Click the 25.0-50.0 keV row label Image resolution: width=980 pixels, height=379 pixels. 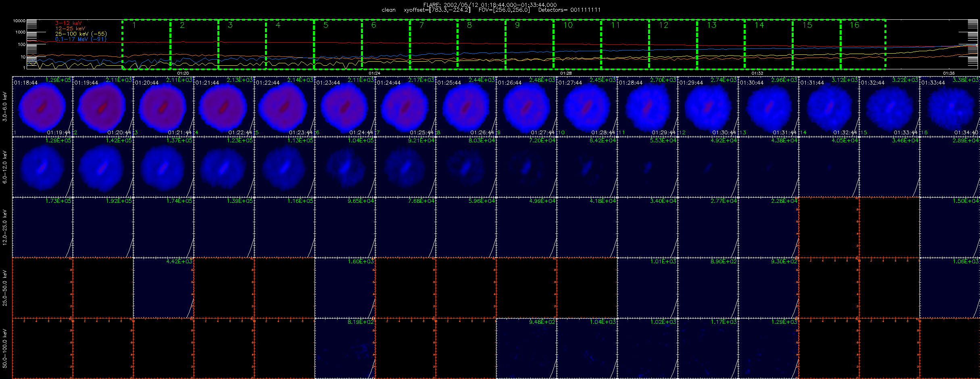5,288
